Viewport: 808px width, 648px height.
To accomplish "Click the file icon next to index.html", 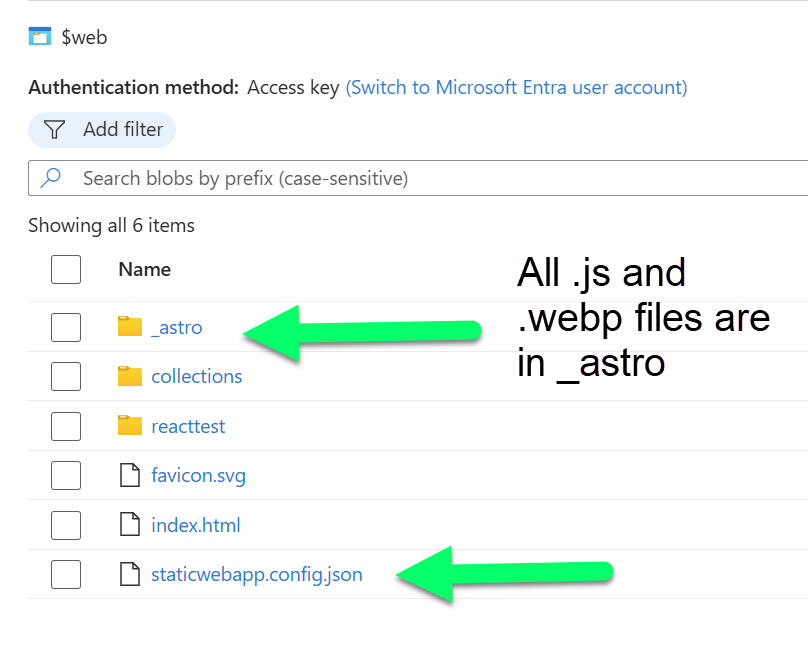I will point(130,525).
